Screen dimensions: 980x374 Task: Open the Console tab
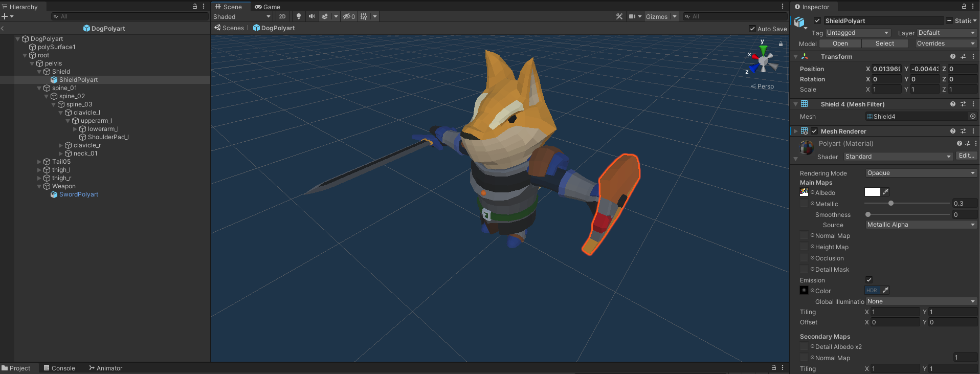[x=59, y=368]
